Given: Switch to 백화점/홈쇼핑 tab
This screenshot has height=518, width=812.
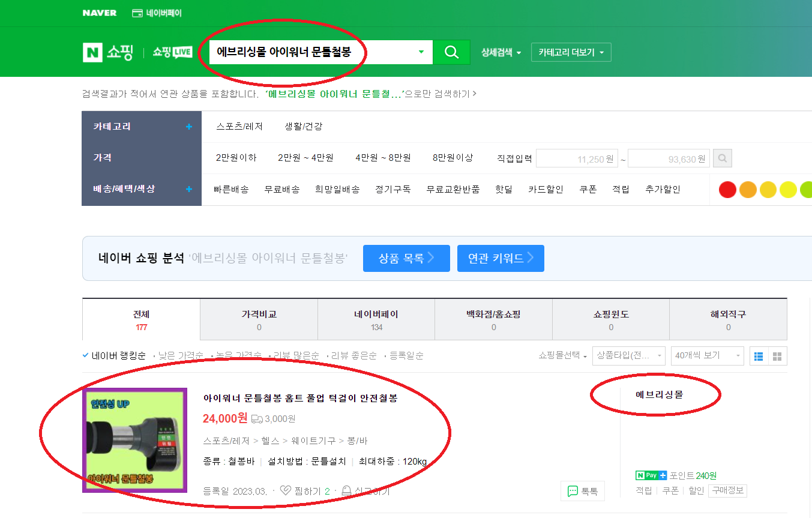Looking at the screenshot, I should (493, 320).
